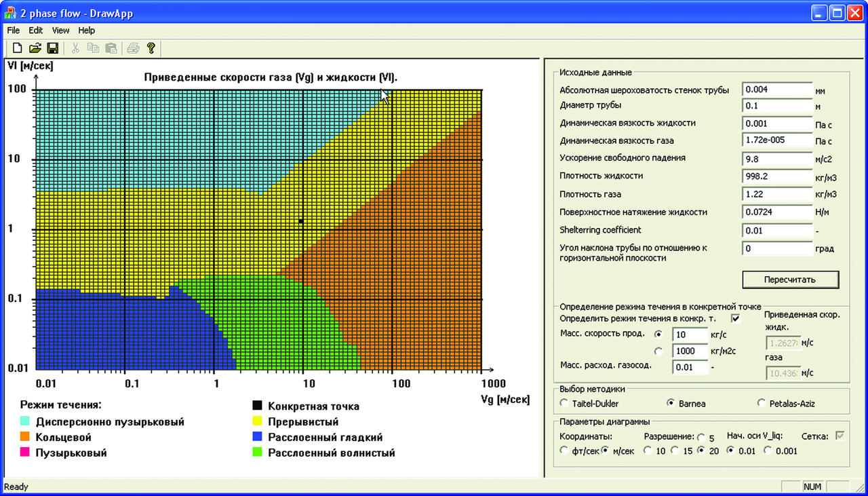Set resolution to 5
The width and height of the screenshot is (868, 496).
pyautogui.click(x=701, y=438)
